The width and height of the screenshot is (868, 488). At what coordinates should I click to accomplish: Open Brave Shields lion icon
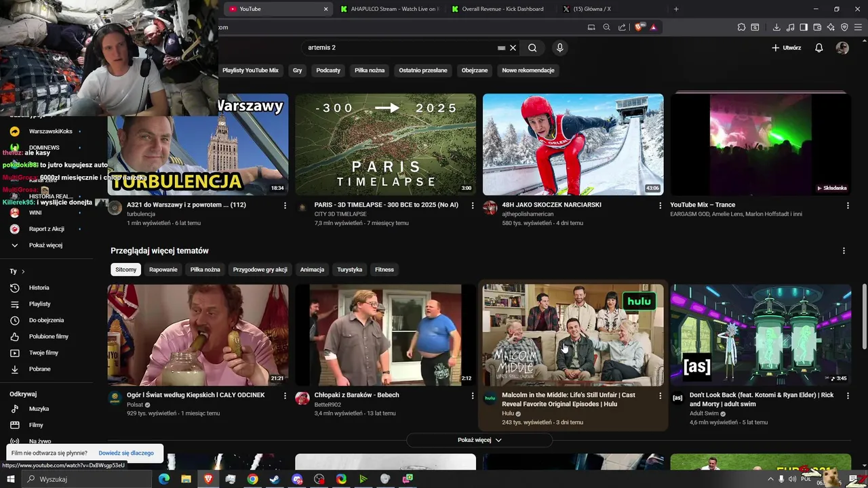(639, 27)
